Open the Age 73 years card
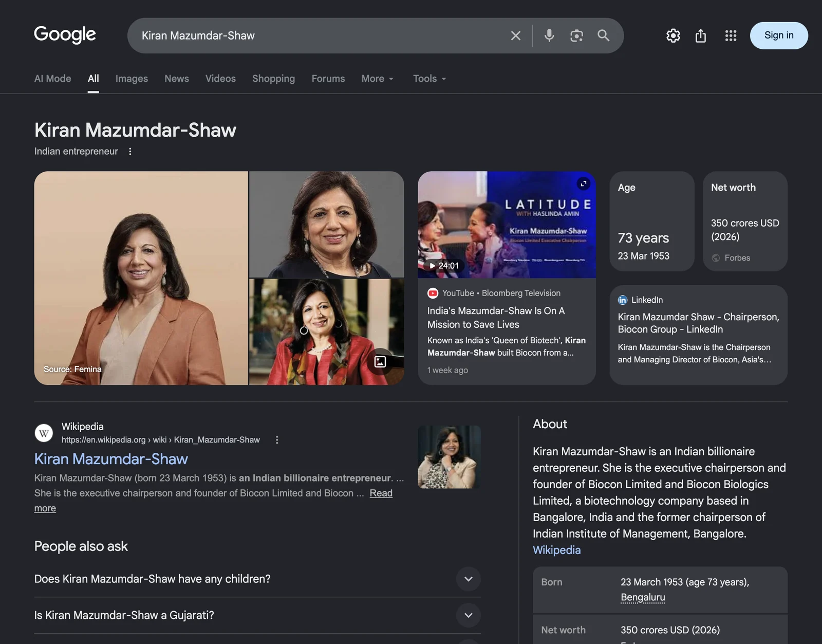 pos(652,221)
